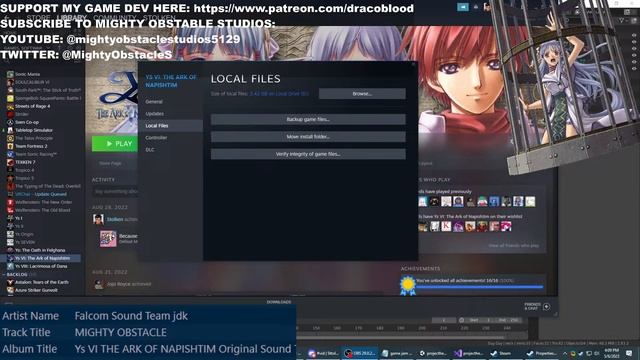Open the Store Page link
640x360 pixels.
click(110, 163)
